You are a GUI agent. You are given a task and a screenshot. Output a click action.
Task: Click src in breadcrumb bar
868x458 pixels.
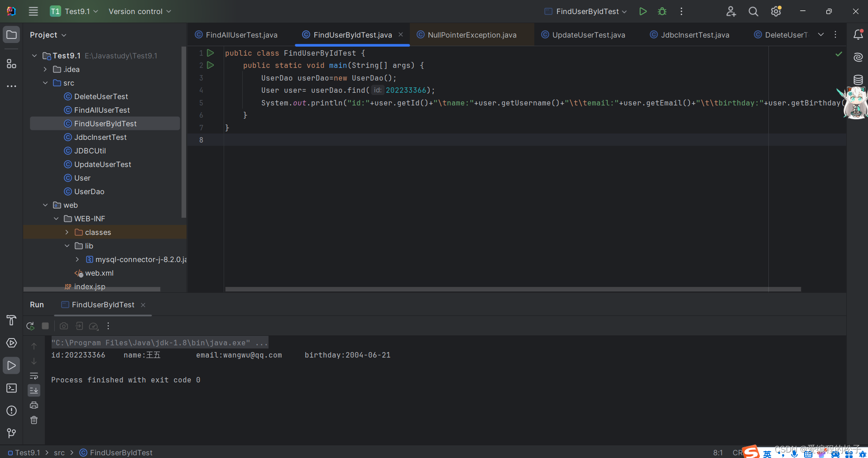(x=59, y=453)
